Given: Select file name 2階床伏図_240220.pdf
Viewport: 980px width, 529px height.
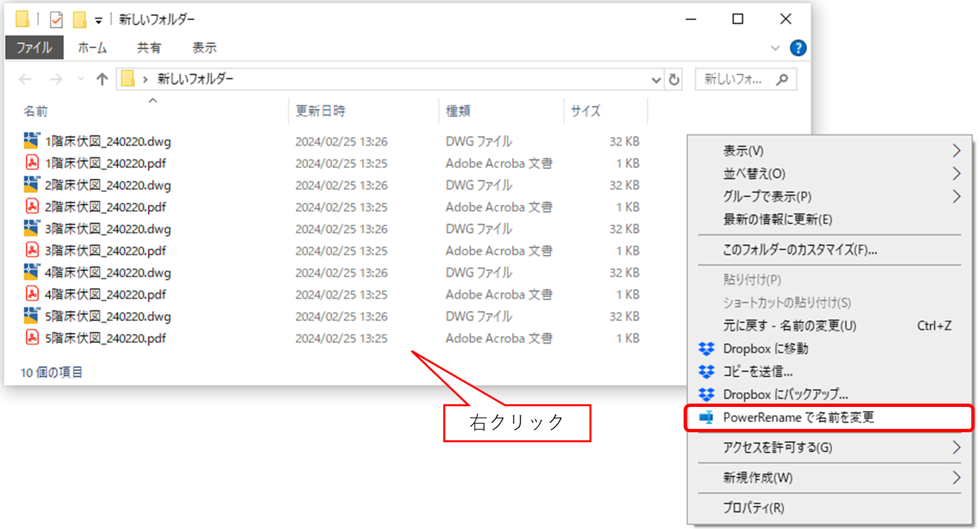Looking at the screenshot, I should tap(105, 207).
